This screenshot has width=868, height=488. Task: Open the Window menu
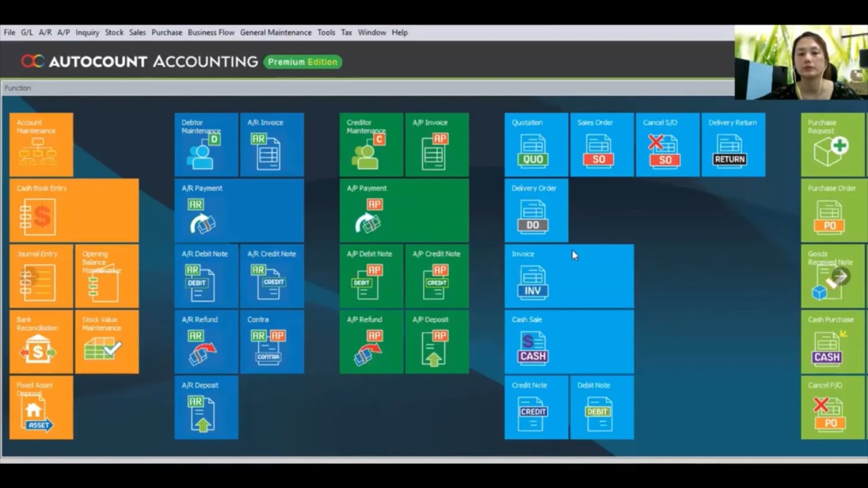[372, 33]
